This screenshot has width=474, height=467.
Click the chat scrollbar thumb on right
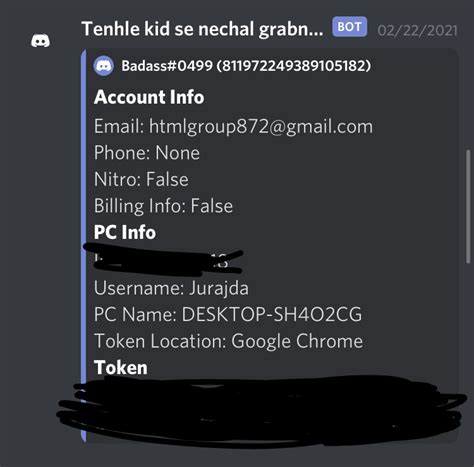coord(468,207)
